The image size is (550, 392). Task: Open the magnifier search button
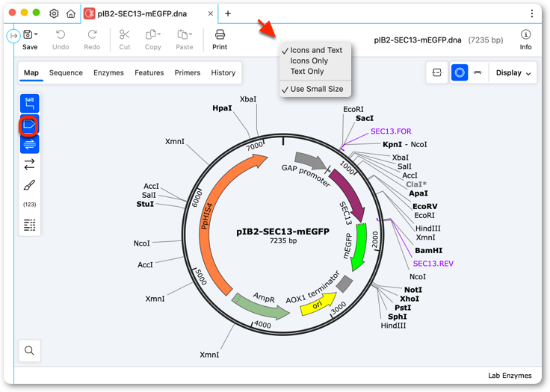pyautogui.click(x=29, y=350)
